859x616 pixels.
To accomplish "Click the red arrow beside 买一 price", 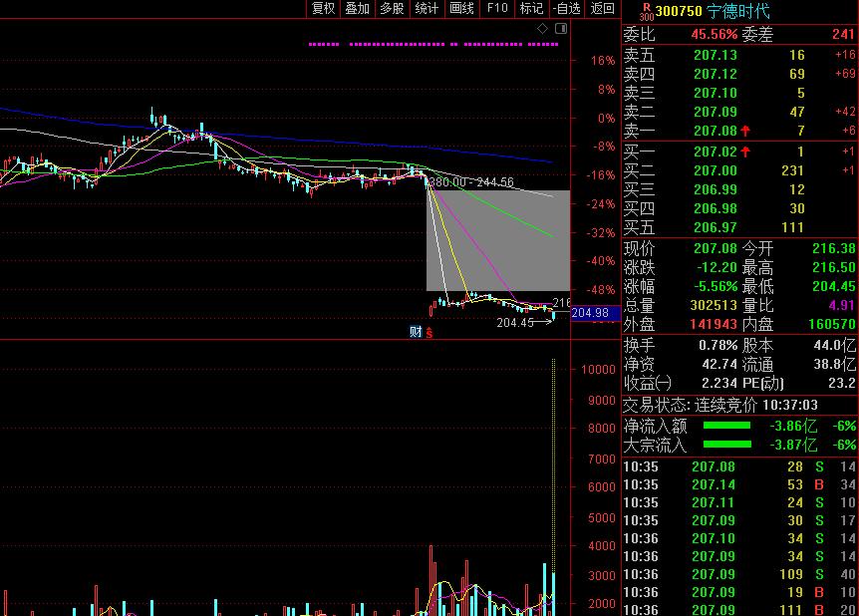I will [745, 152].
